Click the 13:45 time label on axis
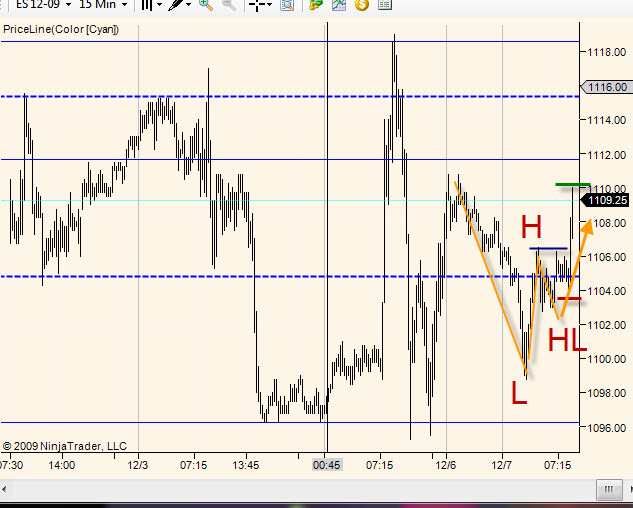 pos(246,465)
